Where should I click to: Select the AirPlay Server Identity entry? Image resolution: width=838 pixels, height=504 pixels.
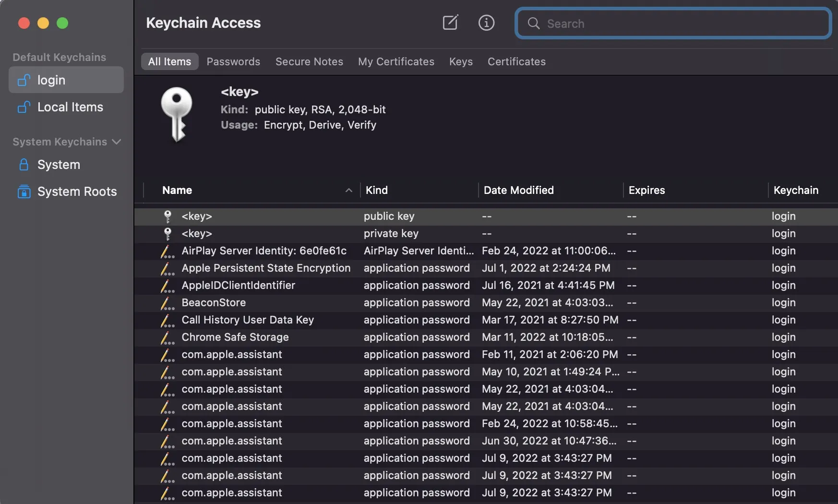point(263,251)
